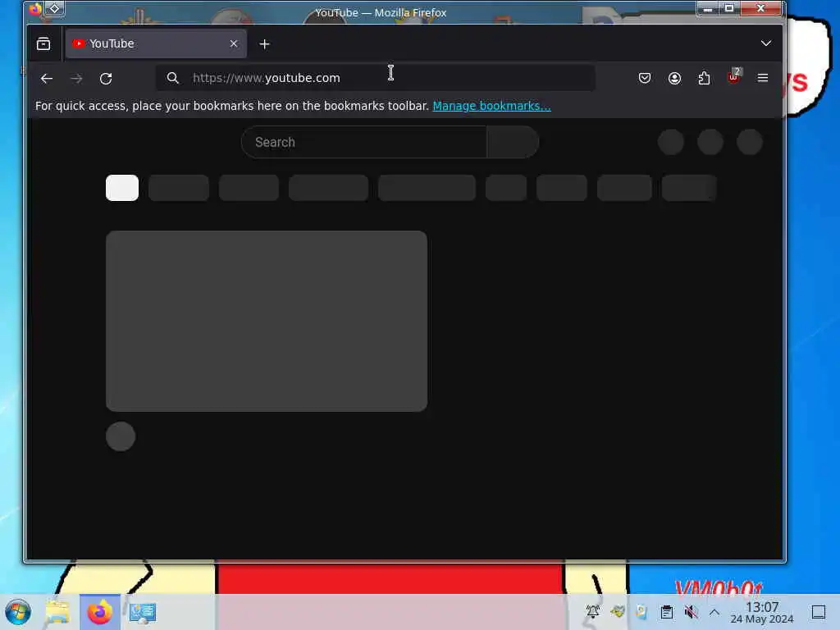
Task: Click the search magnifier in the address bar
Action: [172, 78]
